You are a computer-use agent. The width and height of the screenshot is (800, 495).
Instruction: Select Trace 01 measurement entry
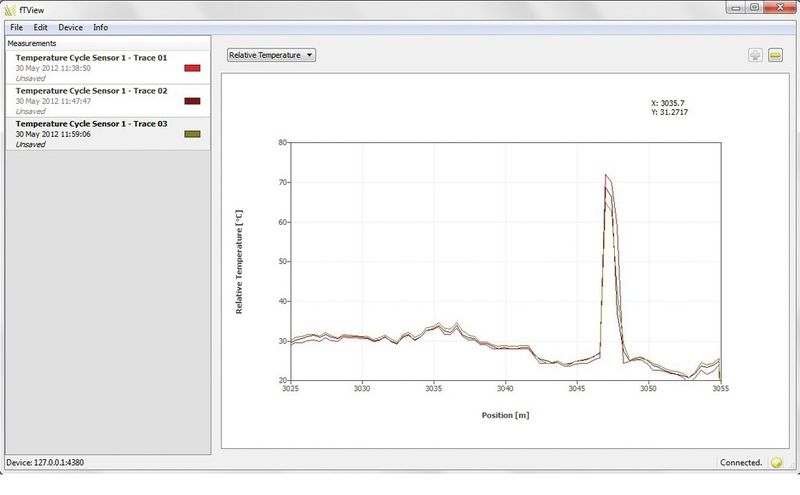pos(91,67)
